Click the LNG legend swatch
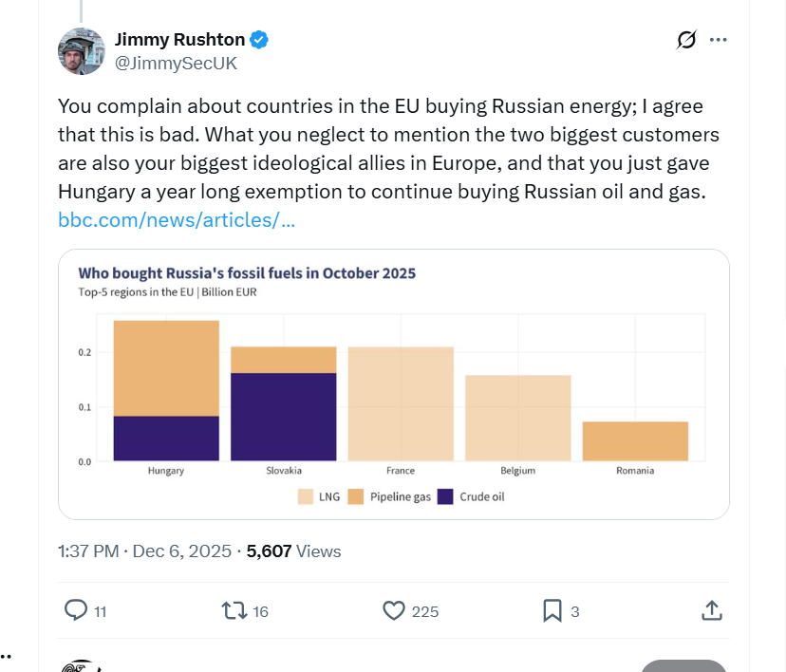 point(305,496)
